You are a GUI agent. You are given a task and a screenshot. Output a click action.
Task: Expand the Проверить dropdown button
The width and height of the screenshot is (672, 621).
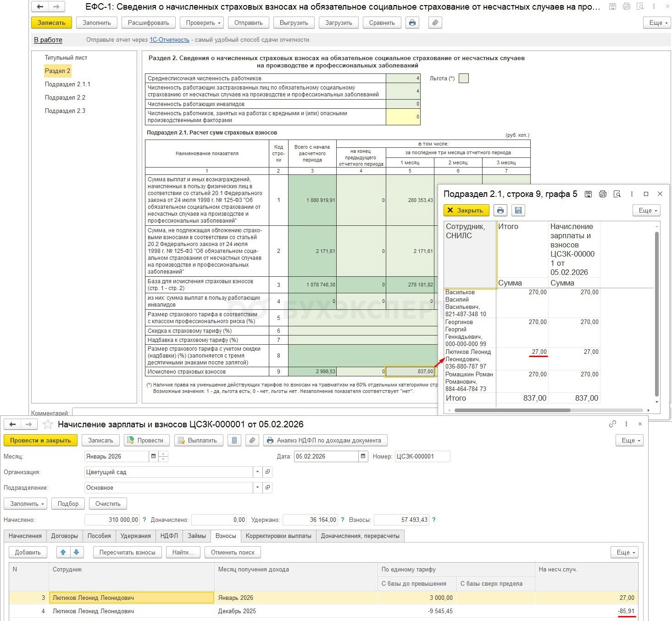202,23
